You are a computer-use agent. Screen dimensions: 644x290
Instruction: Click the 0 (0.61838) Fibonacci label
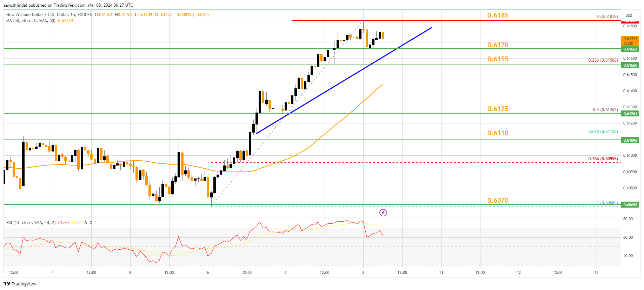[x=607, y=16]
